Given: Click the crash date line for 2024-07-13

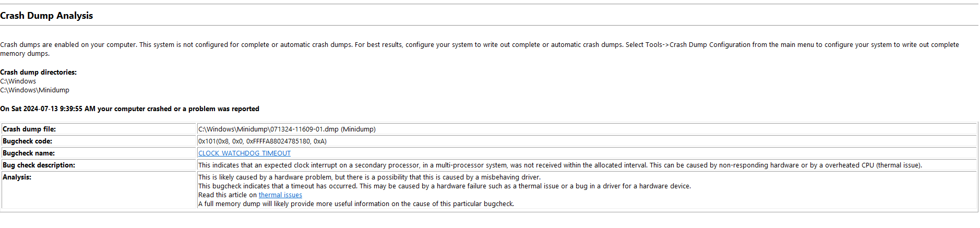Looking at the screenshot, I should [x=129, y=109].
